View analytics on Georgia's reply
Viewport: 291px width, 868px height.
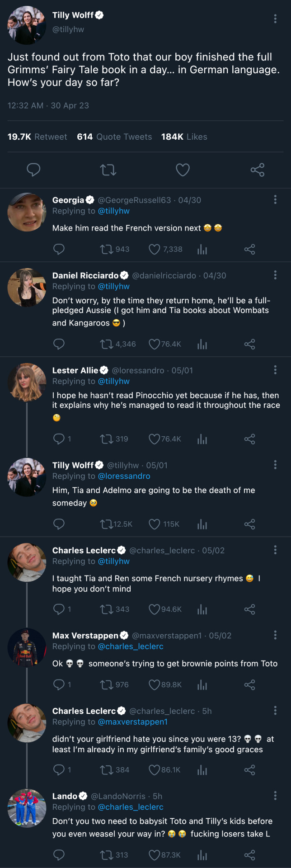(202, 250)
